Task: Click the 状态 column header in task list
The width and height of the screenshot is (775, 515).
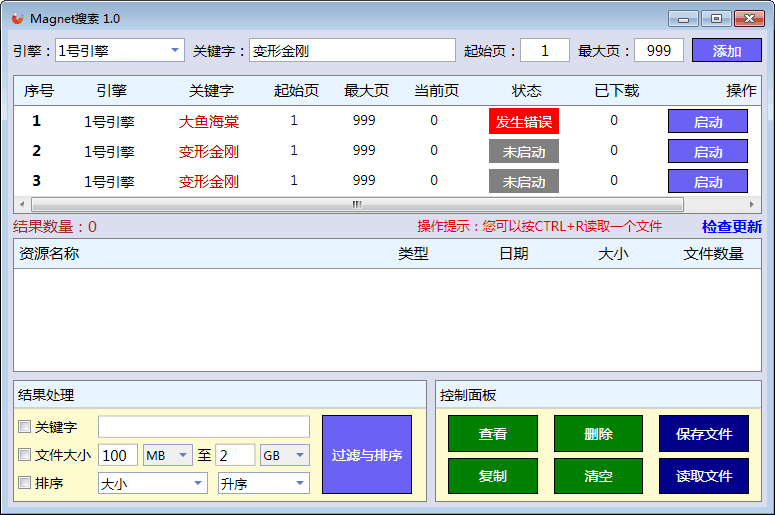Action: pos(526,91)
